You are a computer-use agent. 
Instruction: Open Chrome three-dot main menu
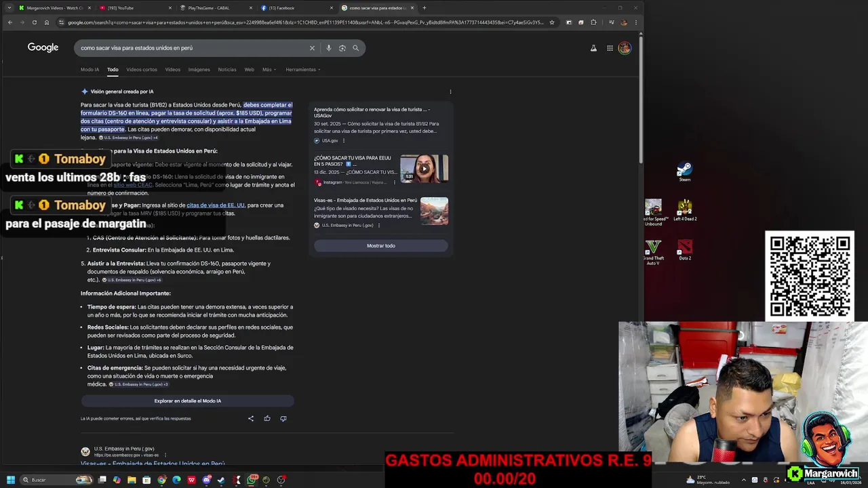[x=635, y=22]
